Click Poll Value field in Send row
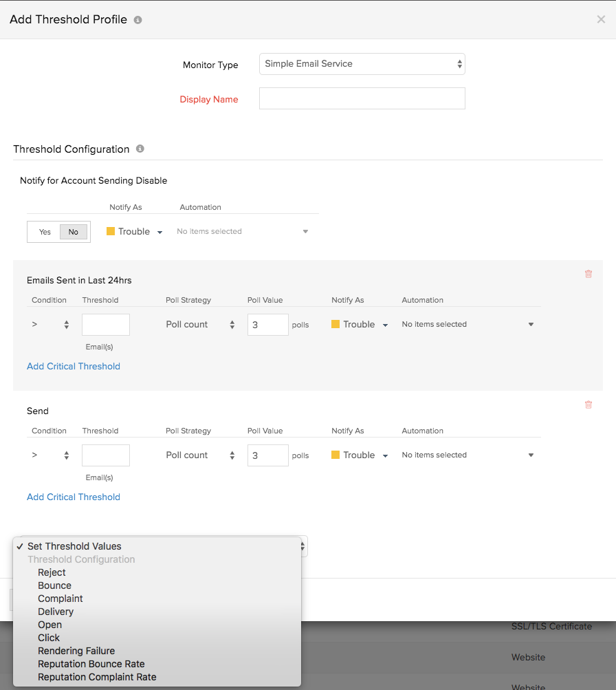 point(267,455)
